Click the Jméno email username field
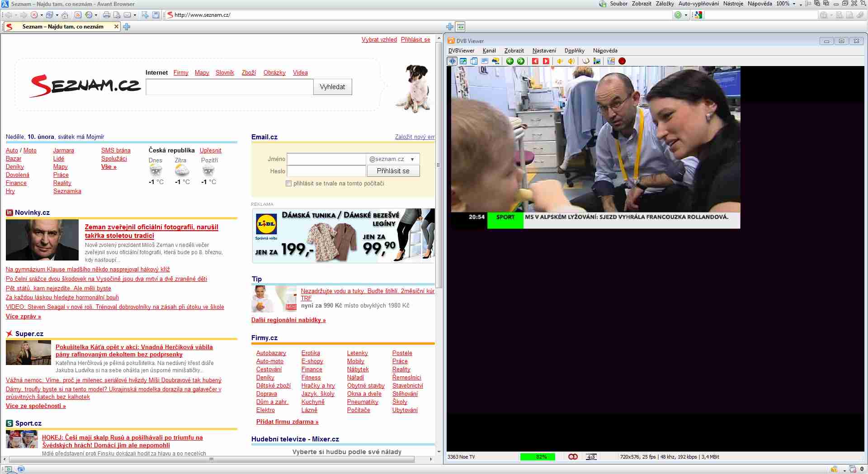Screen dimensions: 868x474 pyautogui.click(x=326, y=159)
